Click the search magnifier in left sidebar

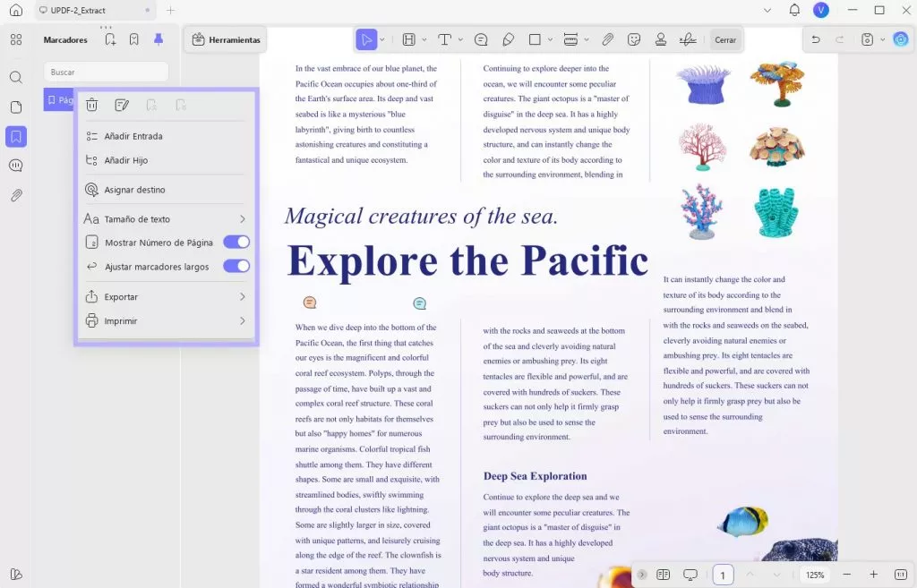tap(16, 78)
